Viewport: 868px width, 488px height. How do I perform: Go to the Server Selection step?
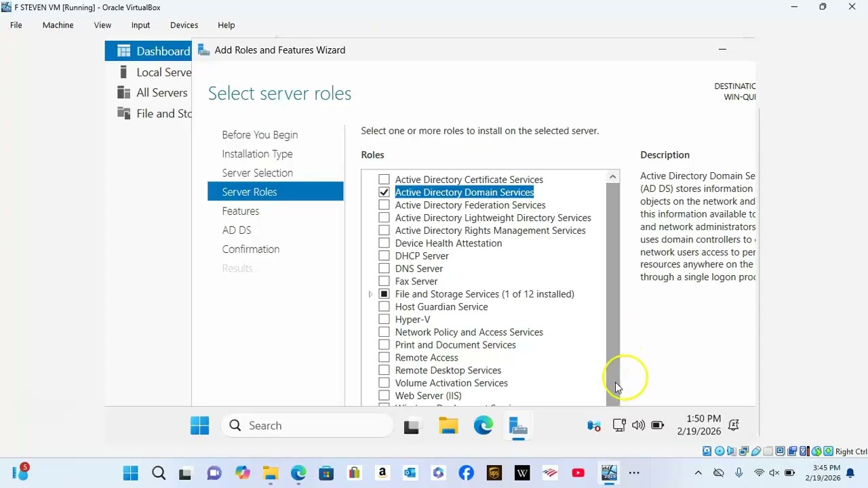tap(257, 173)
